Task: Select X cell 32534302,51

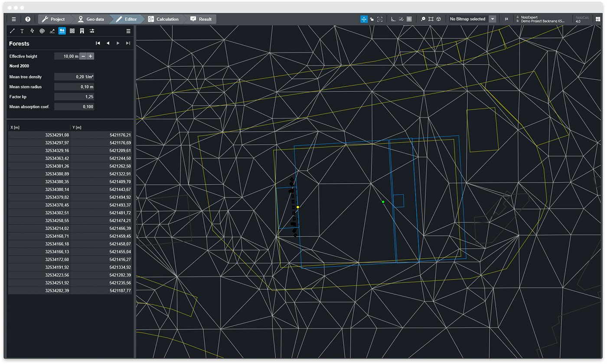Action: pos(39,213)
